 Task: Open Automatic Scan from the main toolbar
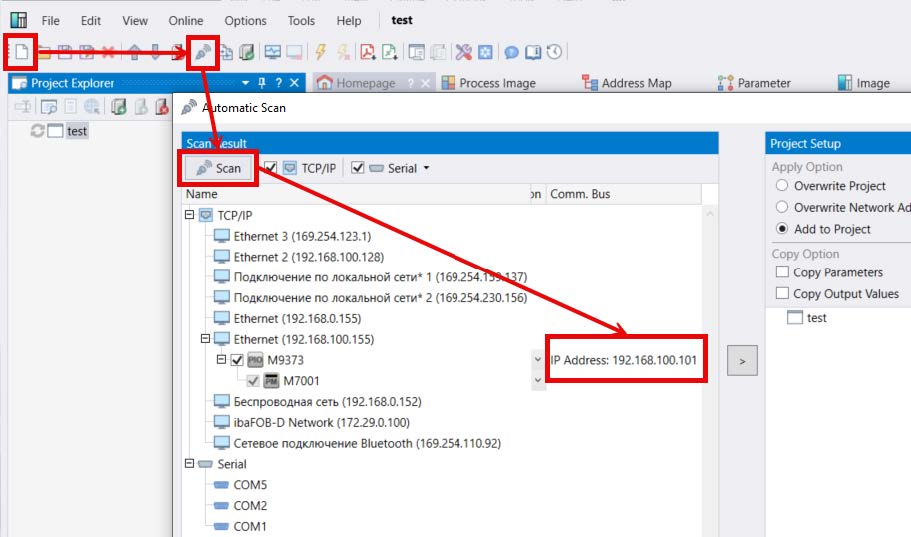(203, 52)
